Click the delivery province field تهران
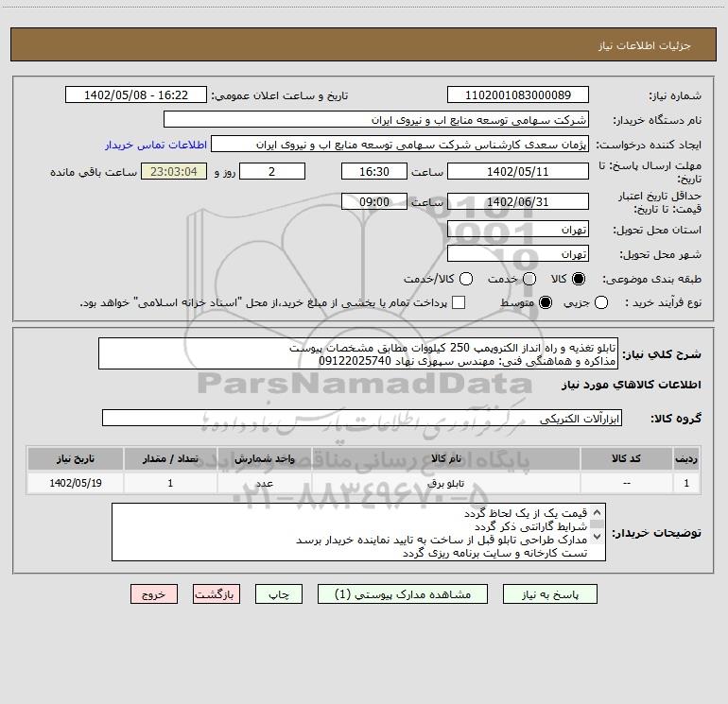 (518, 230)
